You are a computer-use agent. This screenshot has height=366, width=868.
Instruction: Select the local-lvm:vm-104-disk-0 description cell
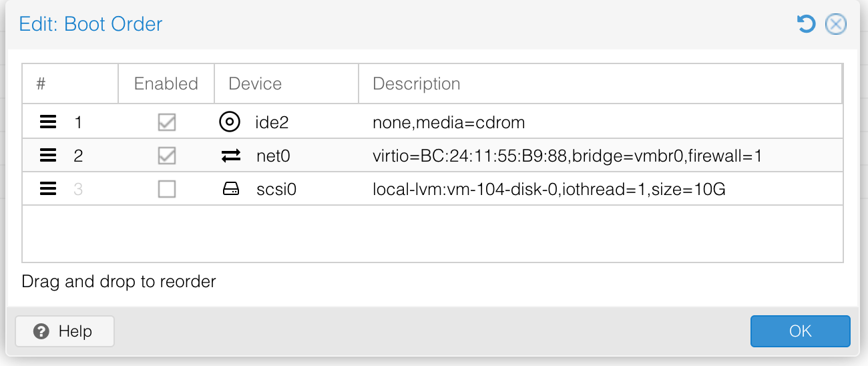point(549,190)
